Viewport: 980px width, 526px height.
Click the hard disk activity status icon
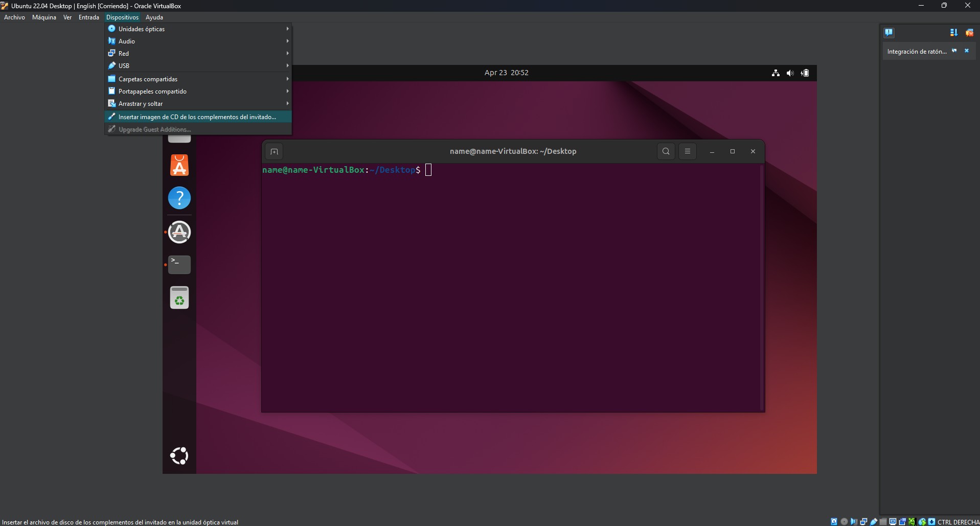coord(834,522)
